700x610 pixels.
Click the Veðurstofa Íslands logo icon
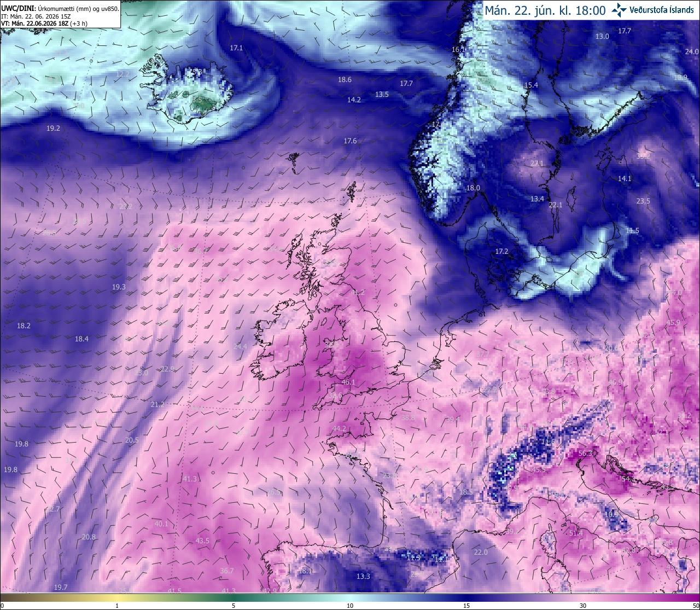click(x=619, y=9)
